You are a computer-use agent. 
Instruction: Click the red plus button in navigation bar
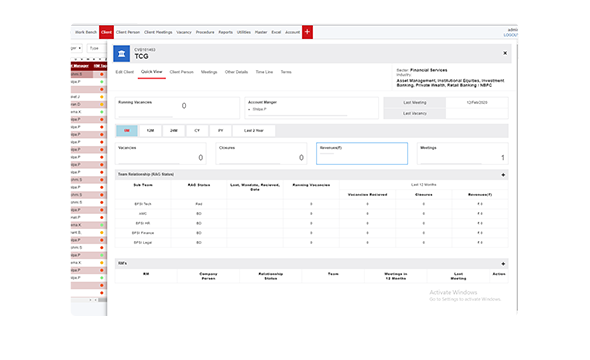point(307,32)
